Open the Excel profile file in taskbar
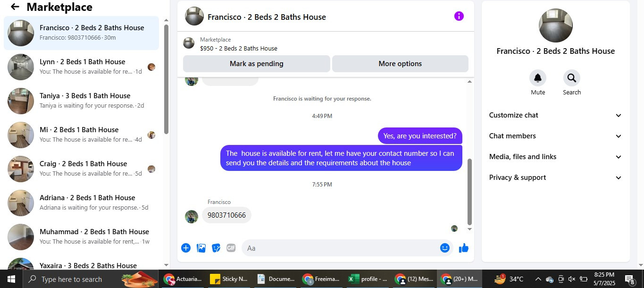Image resolution: width=644 pixels, height=288 pixels. pyautogui.click(x=368, y=279)
